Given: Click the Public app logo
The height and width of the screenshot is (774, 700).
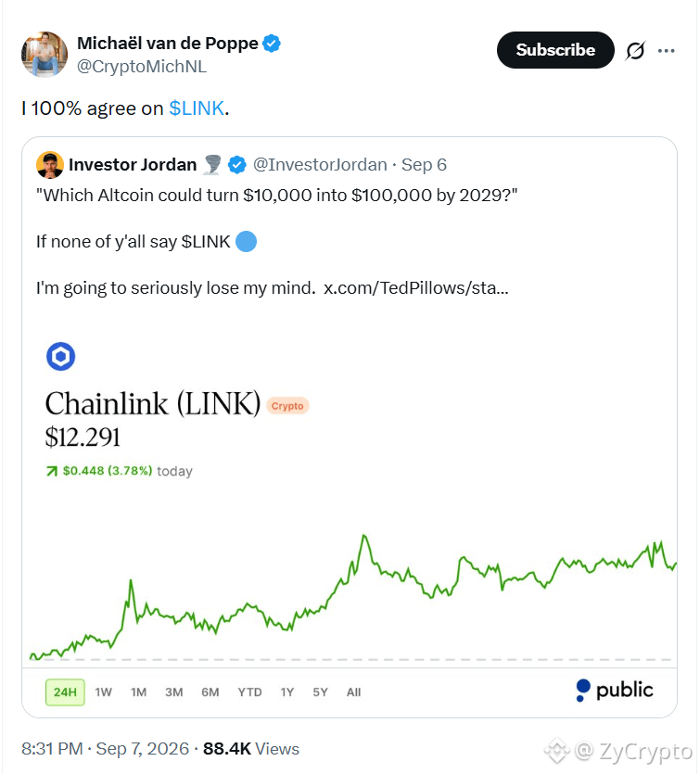Looking at the screenshot, I should click(x=615, y=690).
